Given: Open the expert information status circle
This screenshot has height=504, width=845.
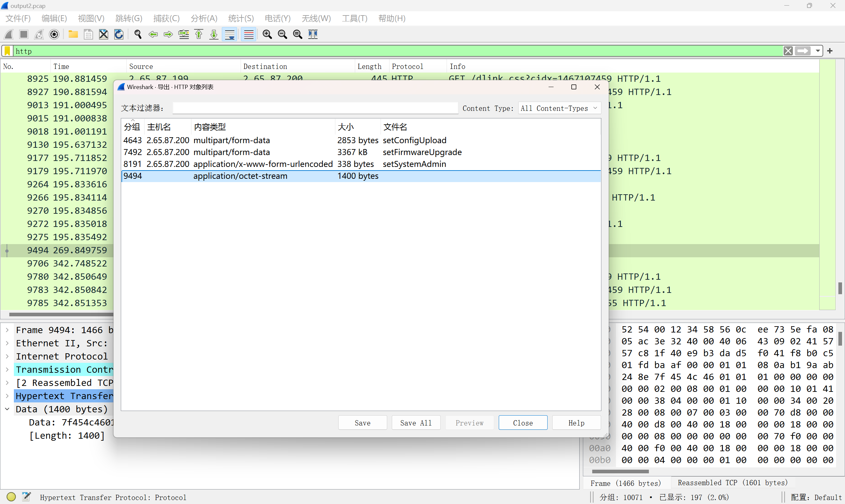Looking at the screenshot, I should pyautogui.click(x=11, y=497).
